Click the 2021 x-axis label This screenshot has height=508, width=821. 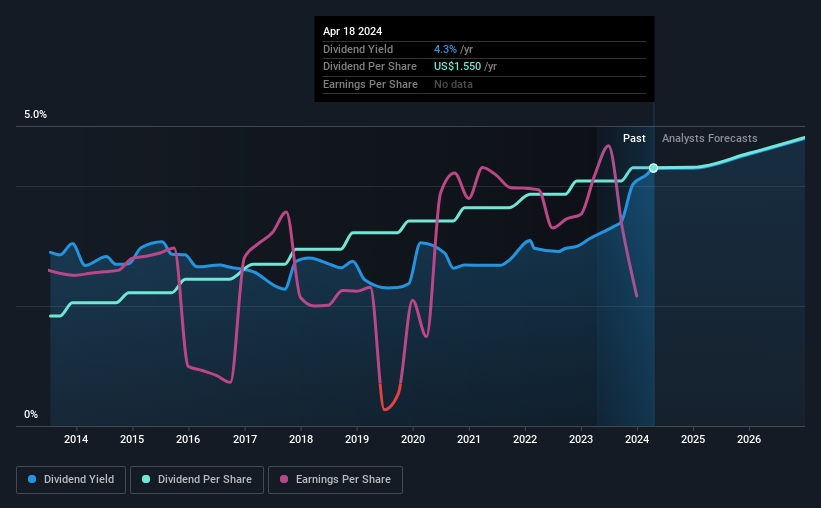[469, 439]
